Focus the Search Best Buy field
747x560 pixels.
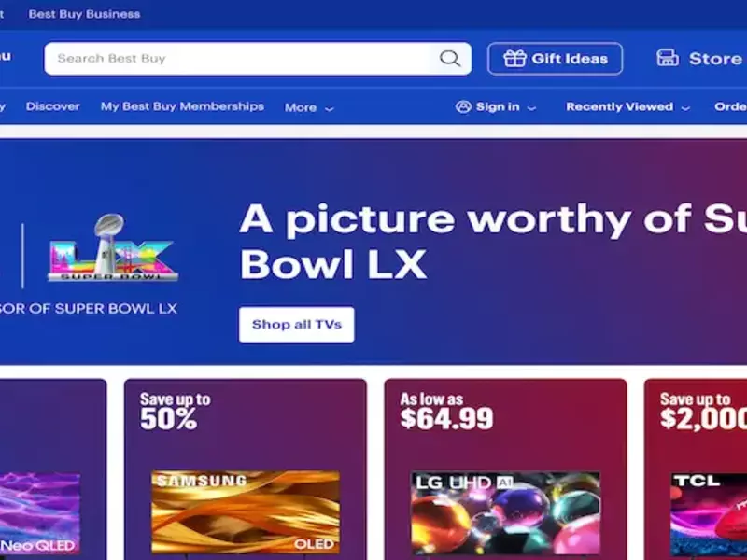click(238, 59)
